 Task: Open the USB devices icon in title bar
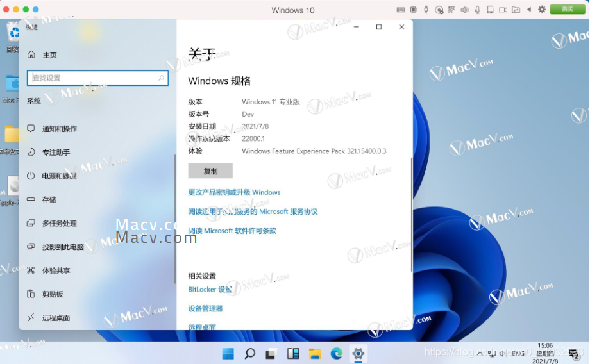(x=426, y=10)
